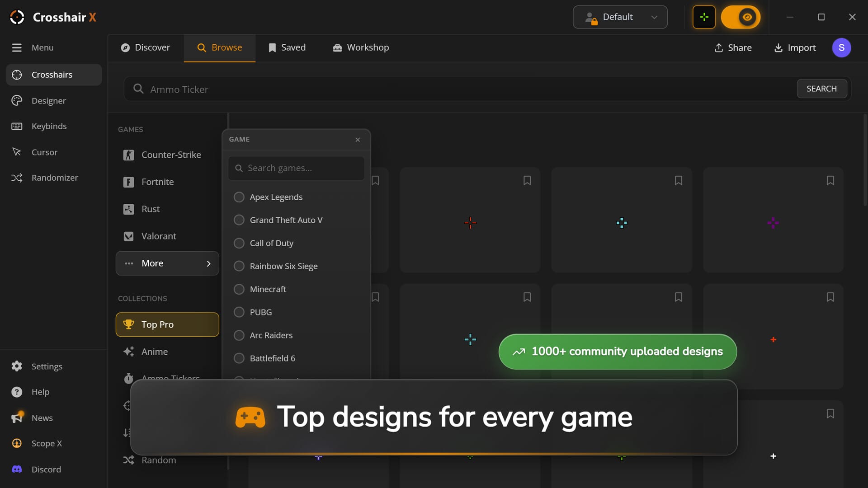Image resolution: width=868 pixels, height=488 pixels.
Task: Open the News megaphone icon
Action: (x=17, y=418)
